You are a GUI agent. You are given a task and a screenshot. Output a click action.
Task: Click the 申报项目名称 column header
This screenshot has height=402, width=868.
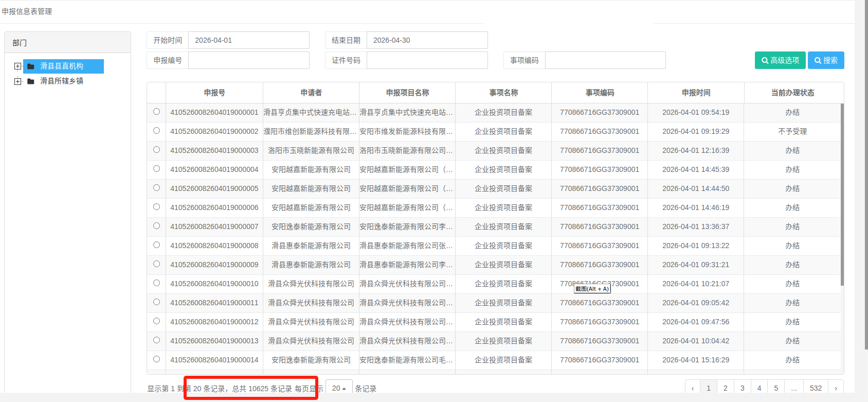[407, 93]
